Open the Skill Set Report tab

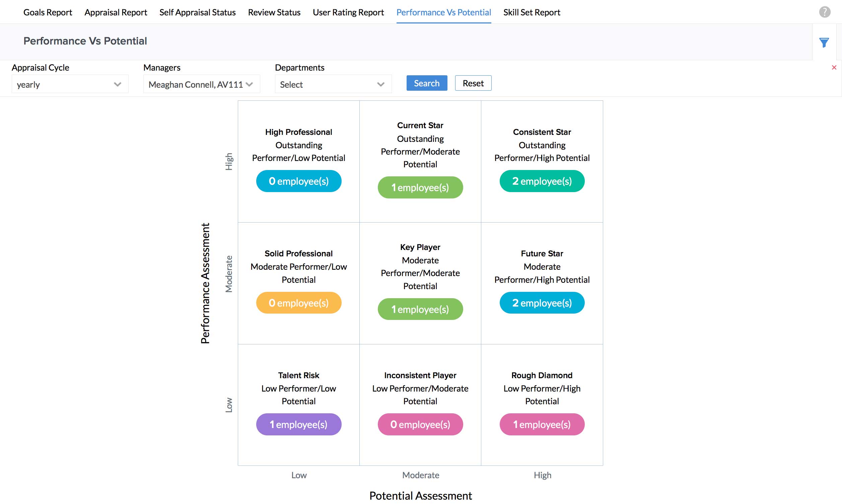(x=532, y=13)
